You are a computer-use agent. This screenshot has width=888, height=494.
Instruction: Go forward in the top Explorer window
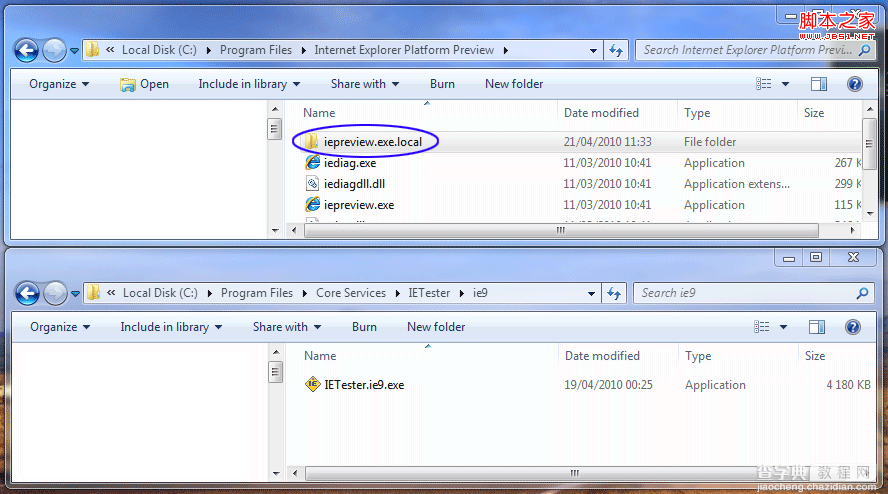[x=54, y=50]
